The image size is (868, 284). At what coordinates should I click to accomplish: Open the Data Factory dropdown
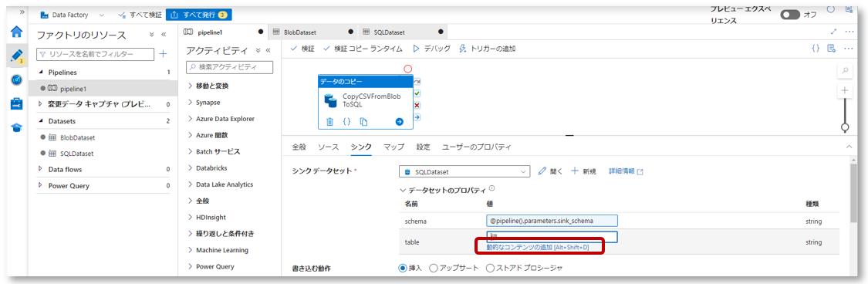[73, 15]
